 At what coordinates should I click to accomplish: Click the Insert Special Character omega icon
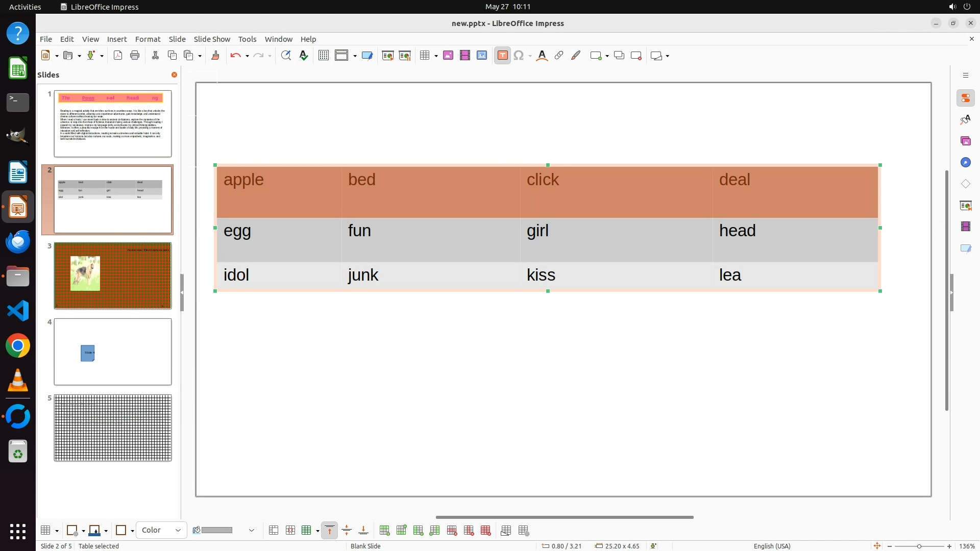[519, 56]
